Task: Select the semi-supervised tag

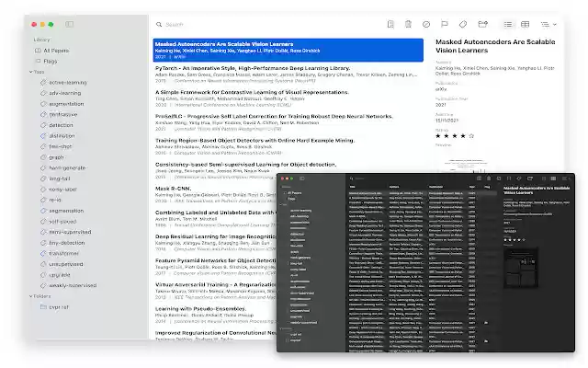Action: [70, 232]
